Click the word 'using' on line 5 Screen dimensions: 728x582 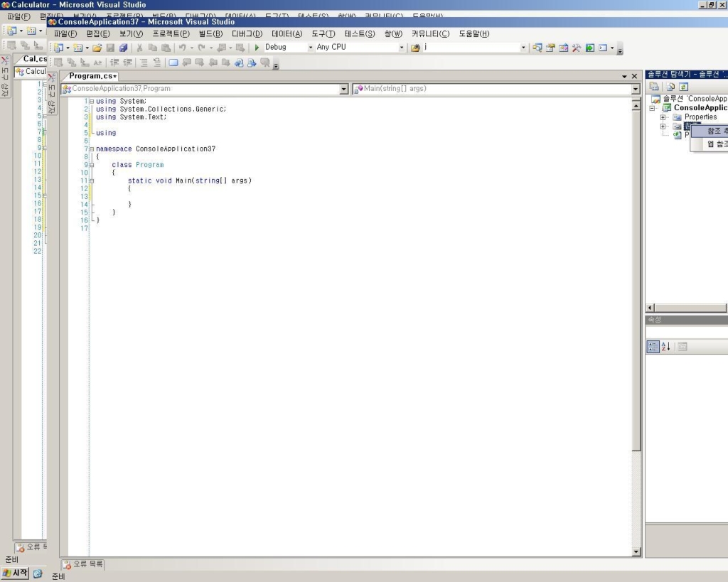tap(106, 133)
